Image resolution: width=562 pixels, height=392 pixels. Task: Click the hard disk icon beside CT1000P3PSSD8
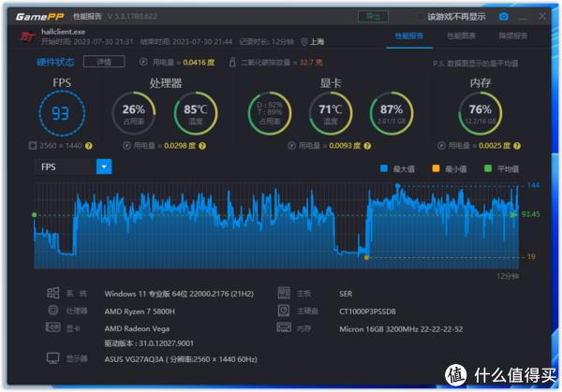pos(284,311)
